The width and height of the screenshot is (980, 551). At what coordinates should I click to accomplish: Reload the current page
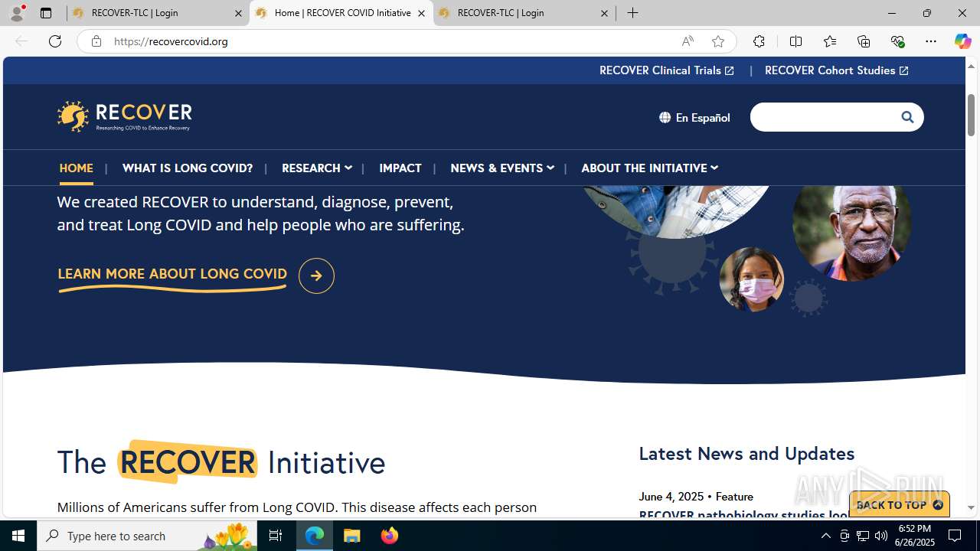tap(55, 41)
